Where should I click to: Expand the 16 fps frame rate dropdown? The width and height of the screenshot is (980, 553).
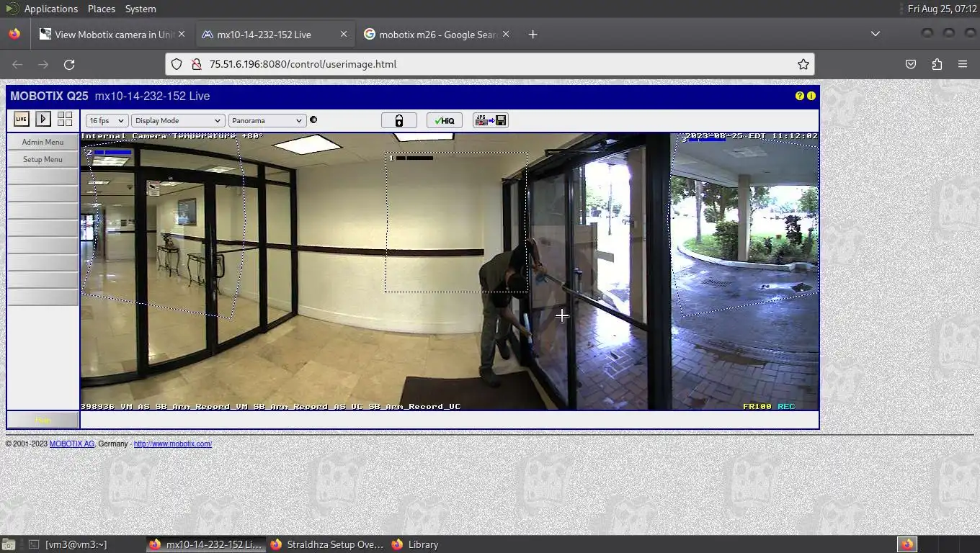click(107, 120)
